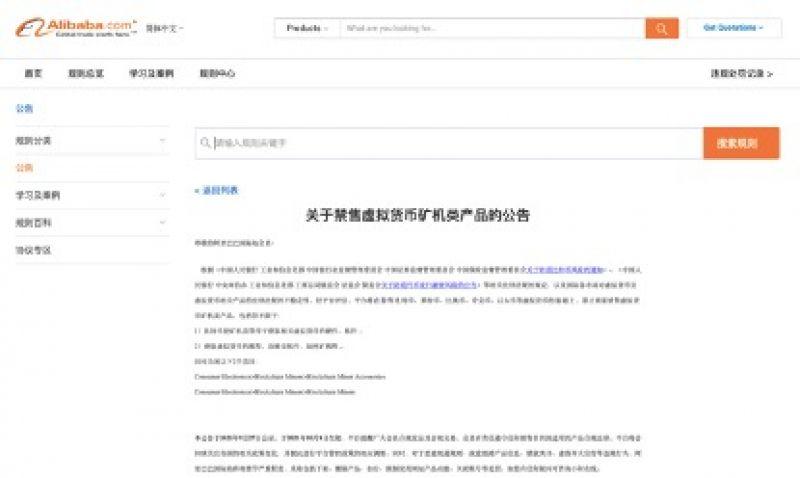The width and height of the screenshot is (800, 478).
Task: Open the 规则中心 nav tab
Action: [217, 73]
